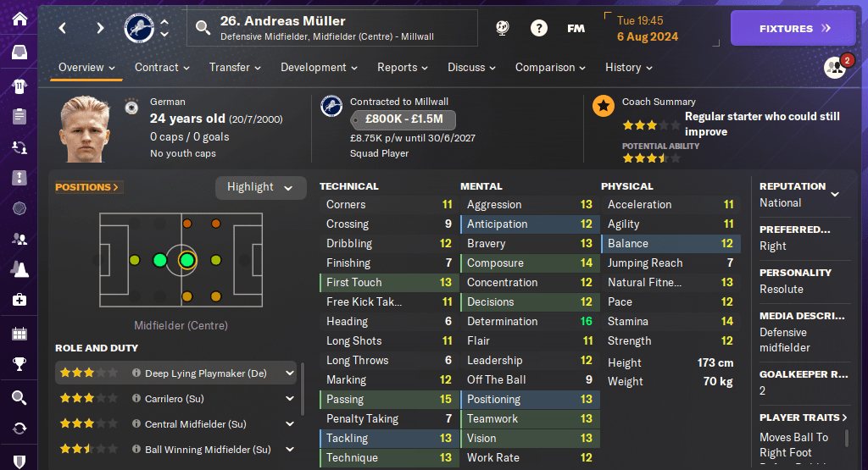Viewport: 868px width, 470px height.
Task: Go to the Home screen icon
Action: 19,19
